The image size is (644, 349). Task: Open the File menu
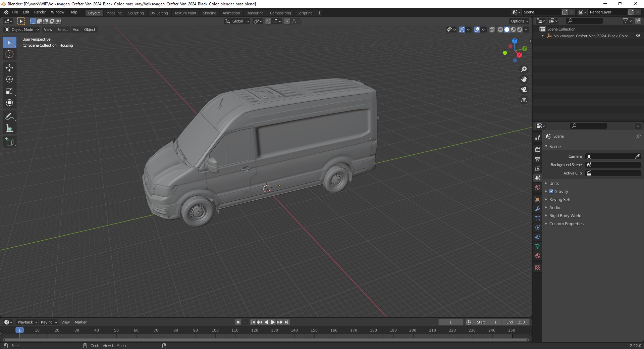click(x=15, y=12)
